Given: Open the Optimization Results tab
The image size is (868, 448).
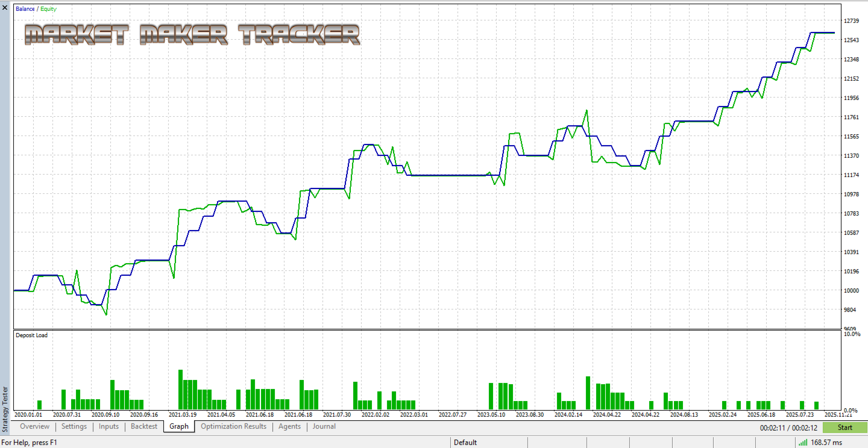Looking at the screenshot, I should click(233, 426).
